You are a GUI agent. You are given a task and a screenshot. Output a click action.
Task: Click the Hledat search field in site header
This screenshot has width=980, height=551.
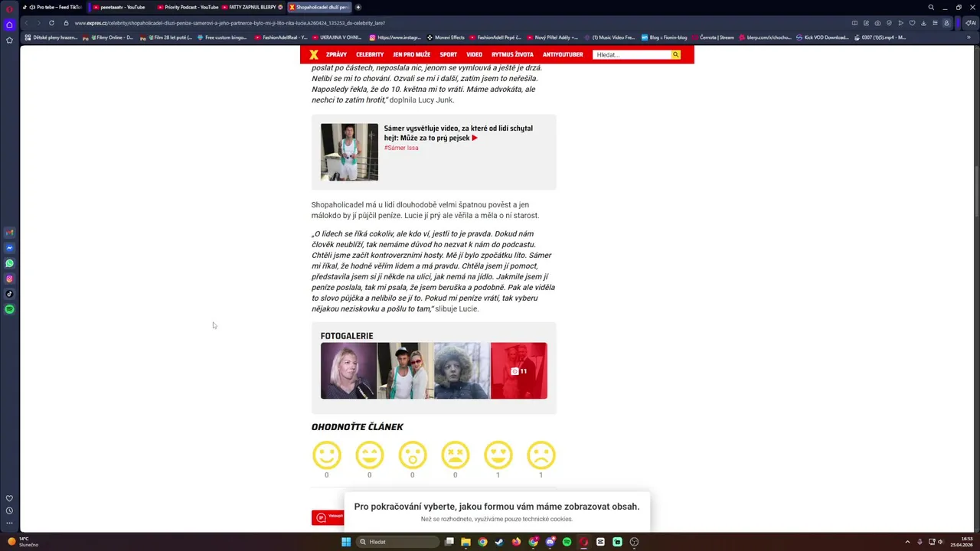pos(632,55)
